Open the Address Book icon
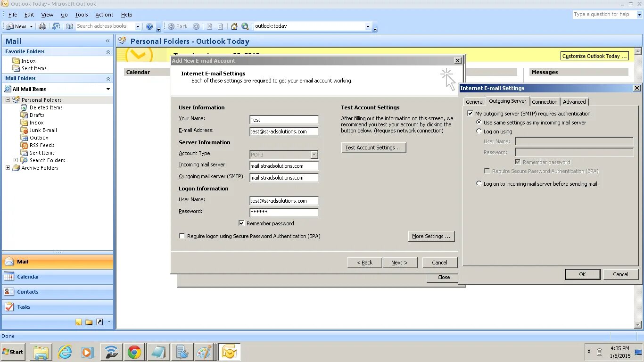The image size is (644, 362). click(70, 26)
